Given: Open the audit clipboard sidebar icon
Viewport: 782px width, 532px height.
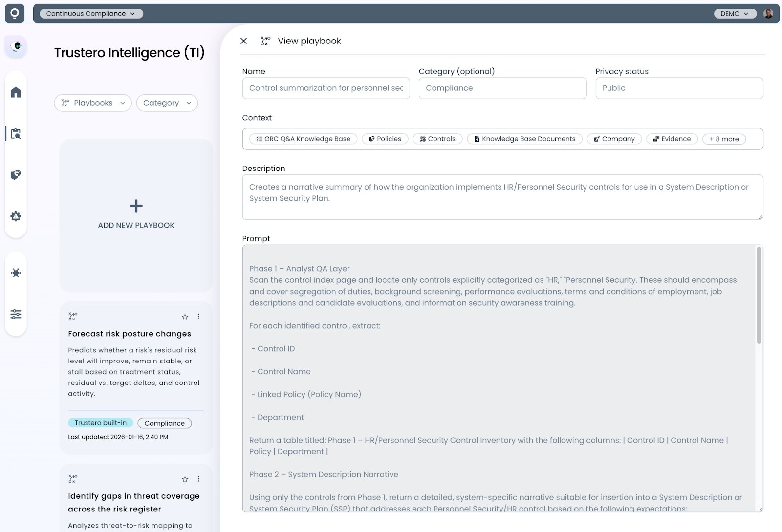Looking at the screenshot, I should (x=16, y=133).
